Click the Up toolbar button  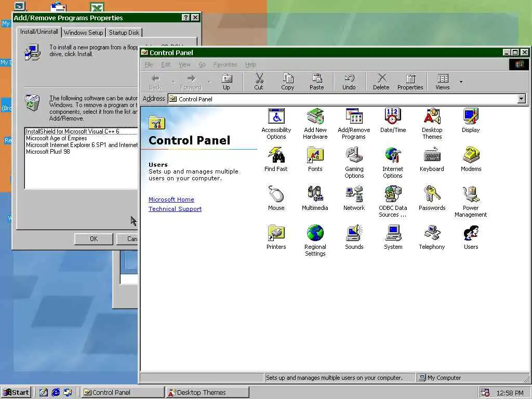point(227,82)
